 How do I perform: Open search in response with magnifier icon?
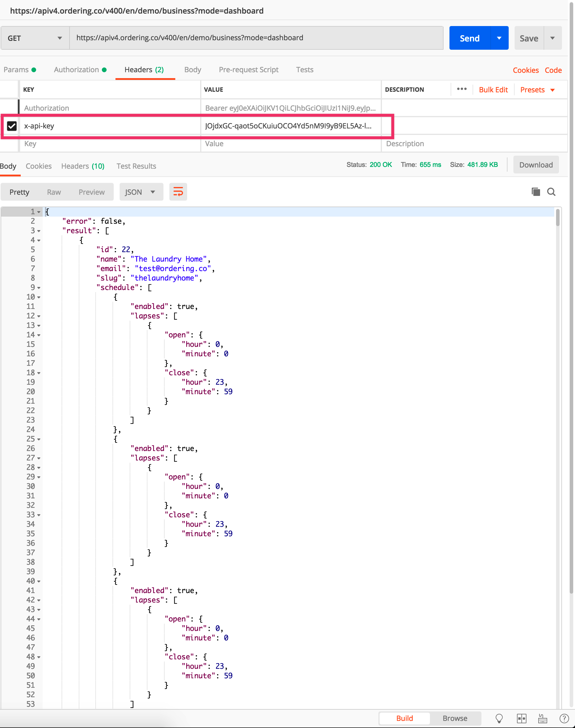[551, 192]
